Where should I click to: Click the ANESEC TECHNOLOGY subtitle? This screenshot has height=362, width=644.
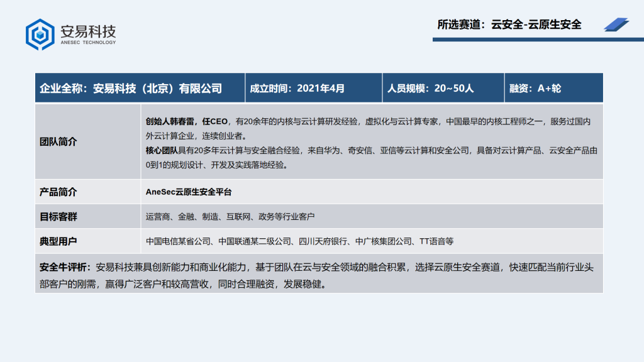click(88, 42)
